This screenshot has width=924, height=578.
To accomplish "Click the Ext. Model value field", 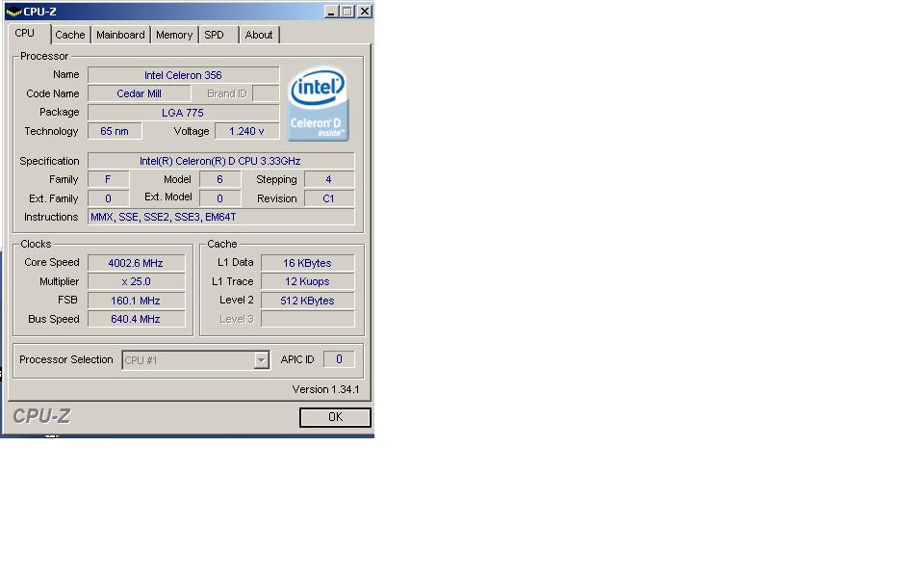I will (219, 198).
